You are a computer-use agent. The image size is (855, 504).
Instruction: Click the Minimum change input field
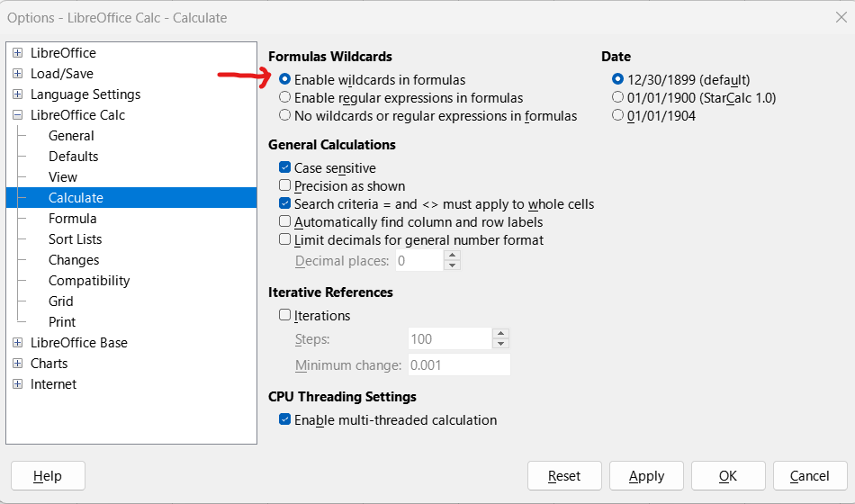point(460,364)
